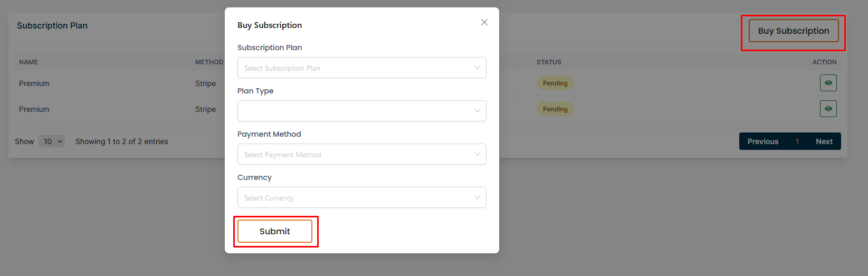
Task: Go to Next page
Action: click(824, 141)
